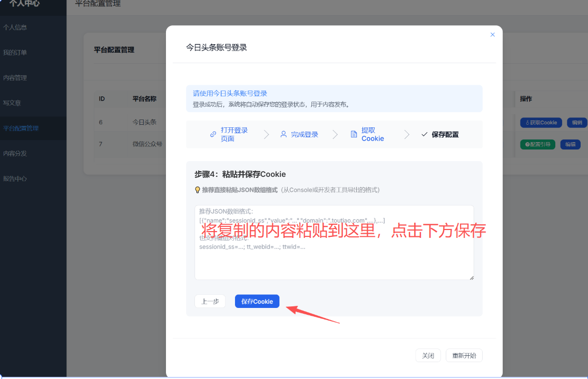Click the ID column header
This screenshot has height=379, width=588.
(x=102, y=99)
